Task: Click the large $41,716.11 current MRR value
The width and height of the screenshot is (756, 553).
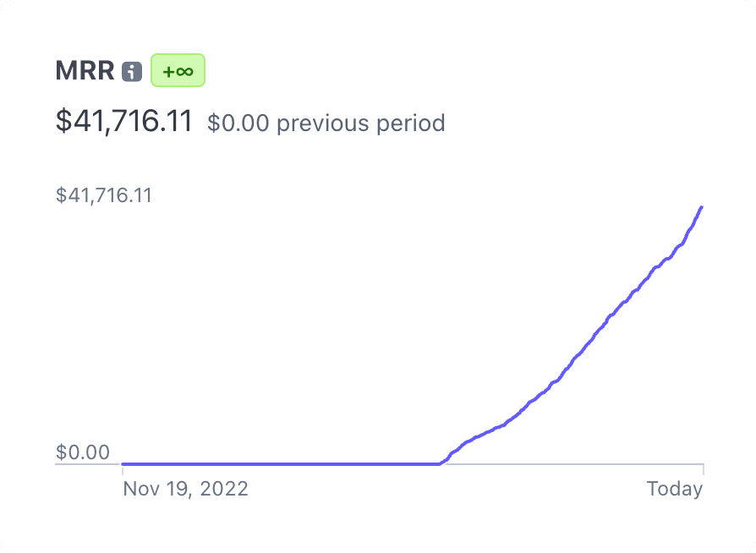Action: coord(124,121)
